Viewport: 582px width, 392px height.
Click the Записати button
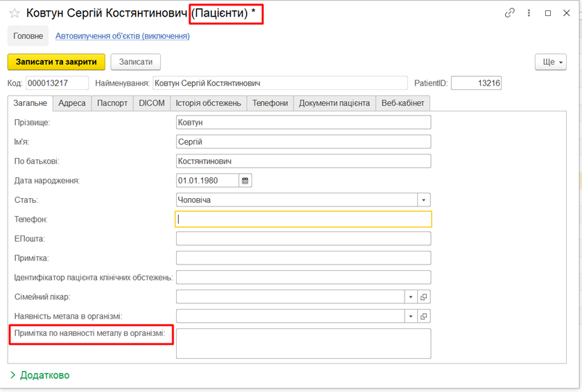click(136, 62)
